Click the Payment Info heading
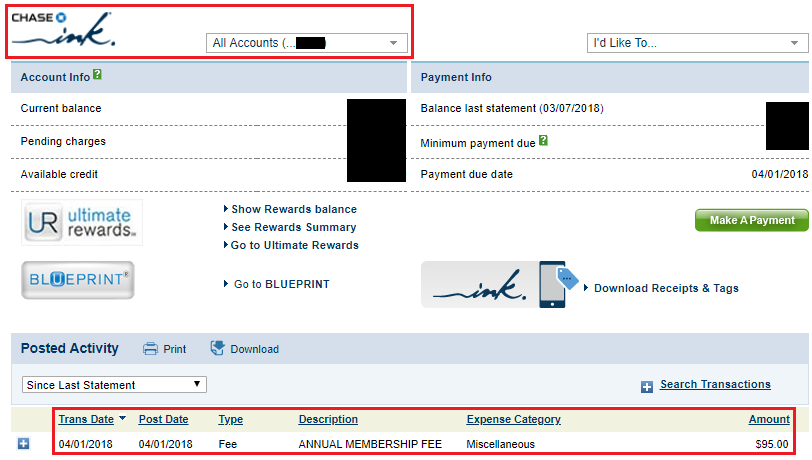The image size is (812, 460). [456, 77]
